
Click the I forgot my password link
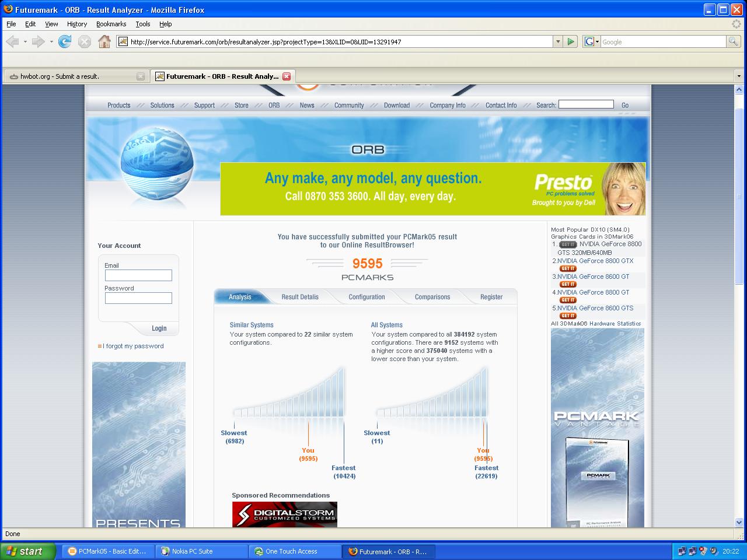point(133,346)
